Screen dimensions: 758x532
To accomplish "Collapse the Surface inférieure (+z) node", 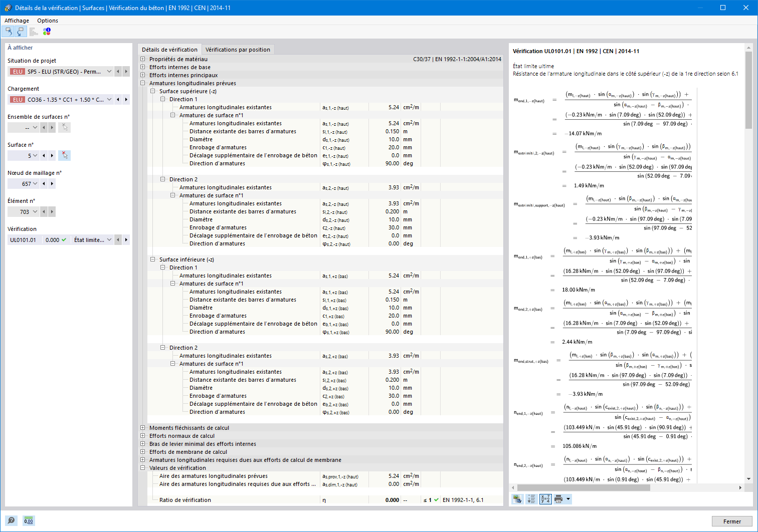I will (x=153, y=259).
